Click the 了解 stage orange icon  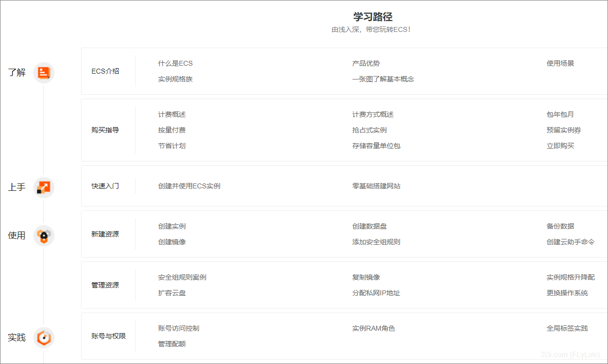click(44, 73)
